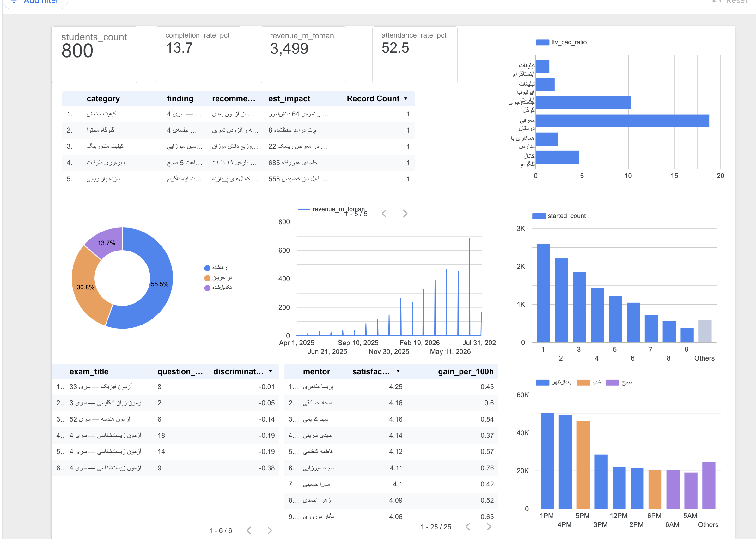Click bar 1 in started_count chart
This screenshot has height=539, width=756.
tap(544, 293)
